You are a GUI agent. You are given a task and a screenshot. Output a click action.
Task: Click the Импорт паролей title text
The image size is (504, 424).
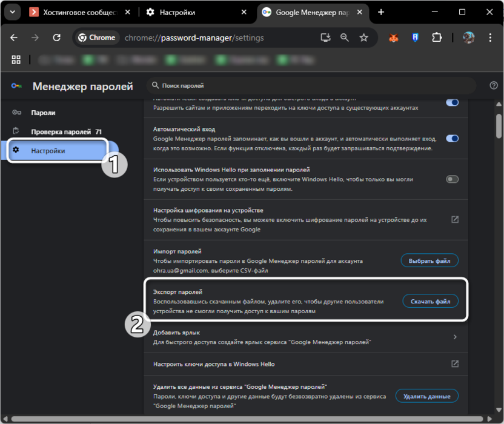coord(177,251)
